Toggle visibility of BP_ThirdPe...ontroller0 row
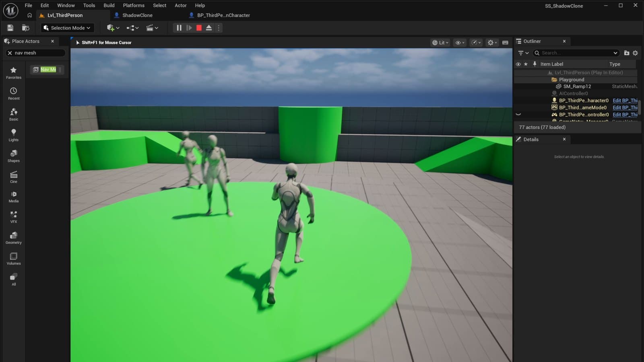The height and width of the screenshot is (362, 644). (518, 115)
